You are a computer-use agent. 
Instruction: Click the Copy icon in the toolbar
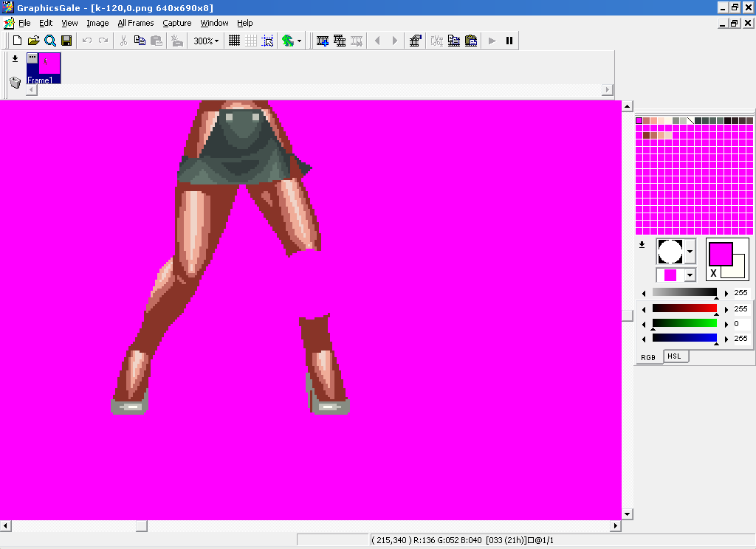click(x=140, y=41)
